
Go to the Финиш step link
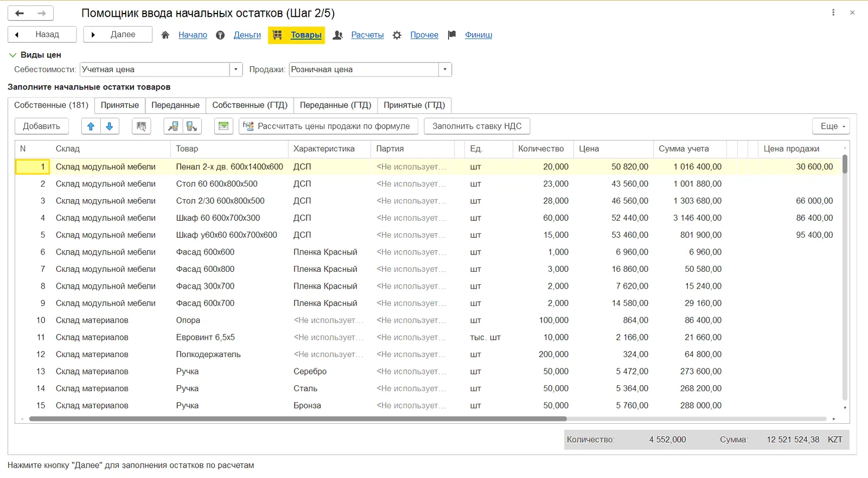pyautogui.click(x=478, y=35)
